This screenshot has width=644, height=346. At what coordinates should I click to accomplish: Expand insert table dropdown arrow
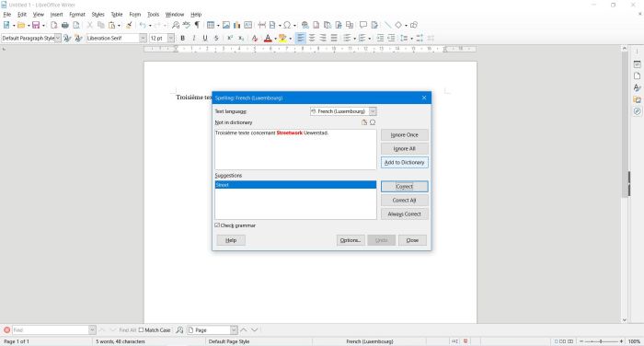click(218, 25)
